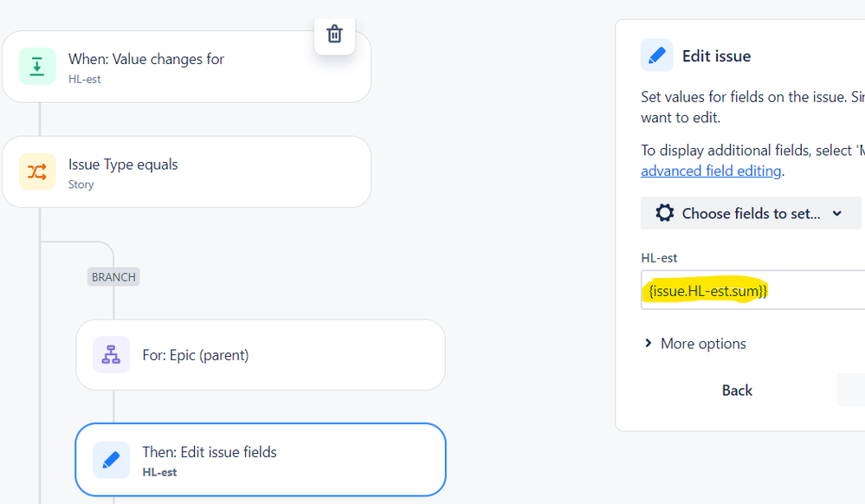Click the purple branch icon on For: Epic
Image resolution: width=865 pixels, height=504 pixels.
tap(111, 355)
